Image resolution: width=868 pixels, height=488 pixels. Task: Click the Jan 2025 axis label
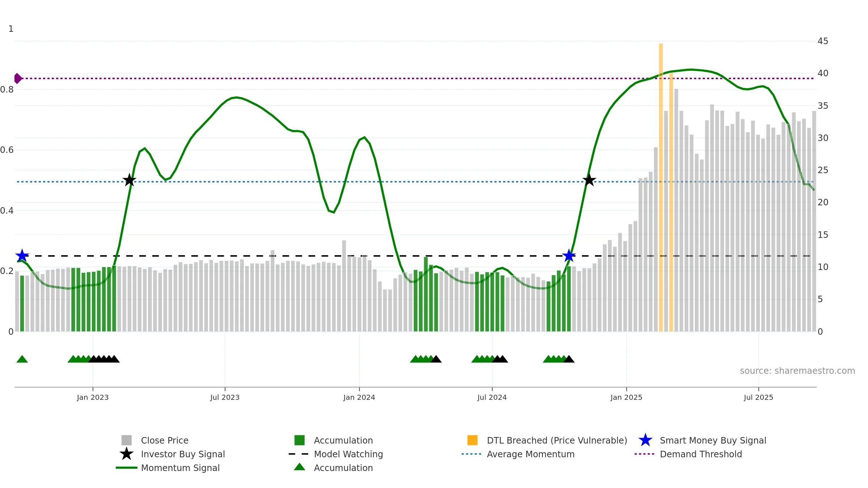626,397
